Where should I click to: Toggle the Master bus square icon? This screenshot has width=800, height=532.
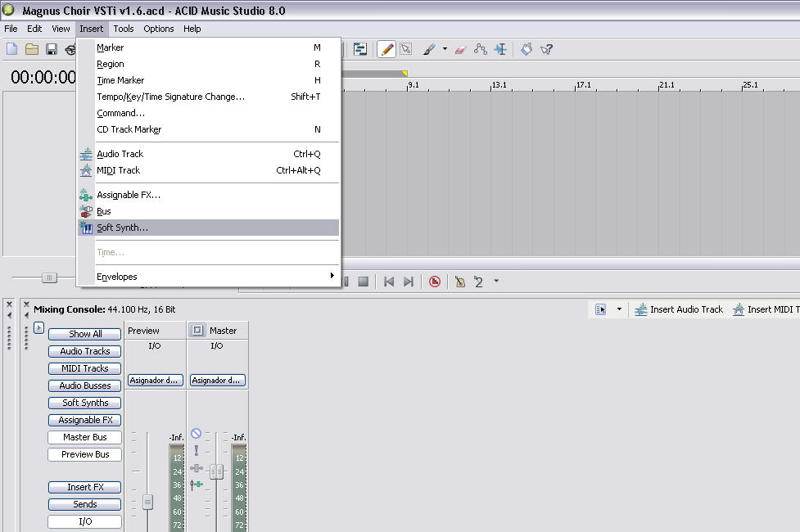197,330
